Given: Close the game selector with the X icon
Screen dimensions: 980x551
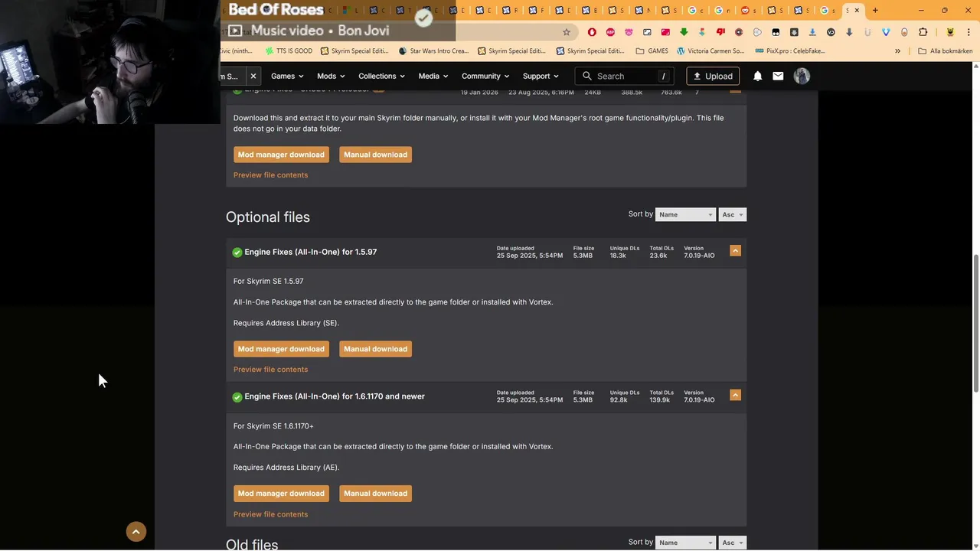Looking at the screenshot, I should pyautogui.click(x=253, y=76).
